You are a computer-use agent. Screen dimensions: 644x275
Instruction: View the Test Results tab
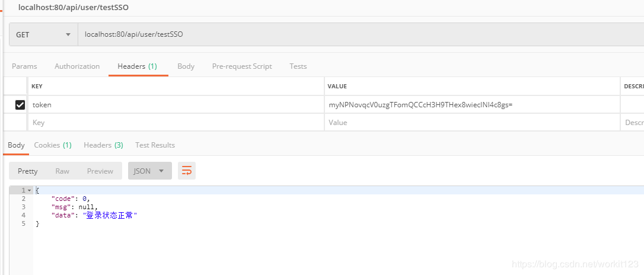155,145
